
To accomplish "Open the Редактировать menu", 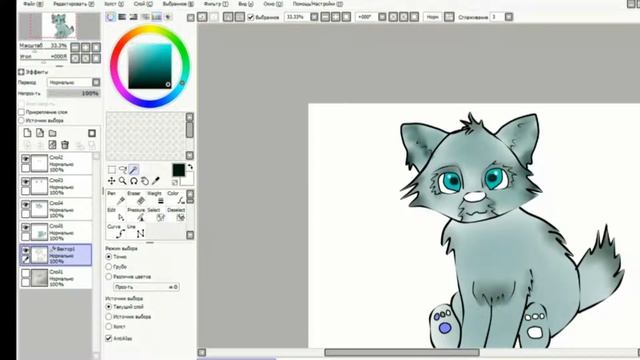I will point(73,4).
